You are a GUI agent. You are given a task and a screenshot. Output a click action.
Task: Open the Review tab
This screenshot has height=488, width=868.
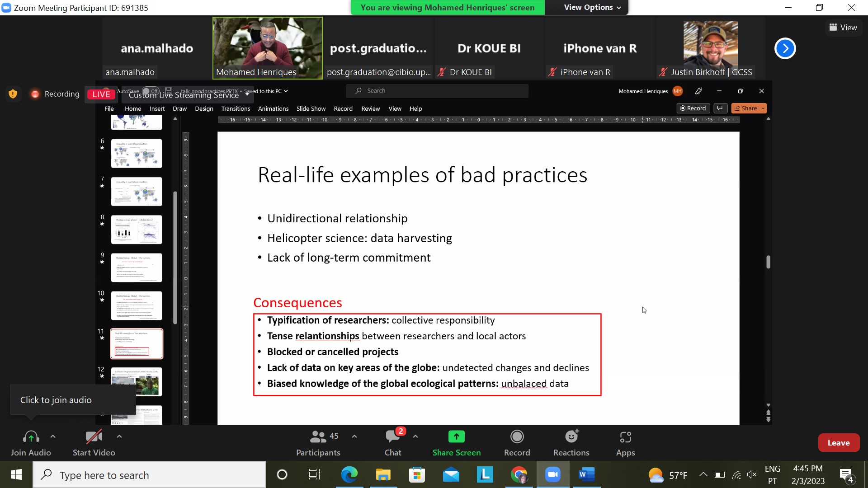370,108
